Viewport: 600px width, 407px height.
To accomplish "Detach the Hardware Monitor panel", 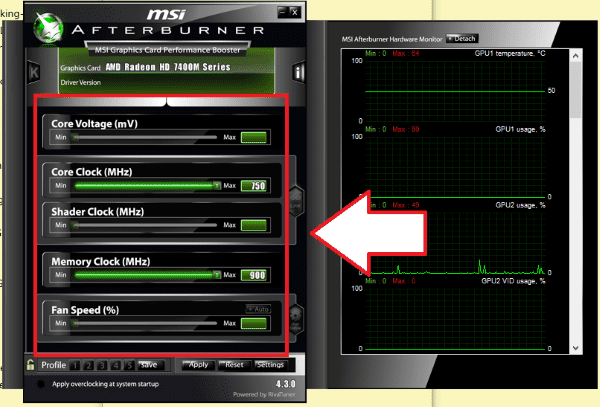I will point(462,39).
